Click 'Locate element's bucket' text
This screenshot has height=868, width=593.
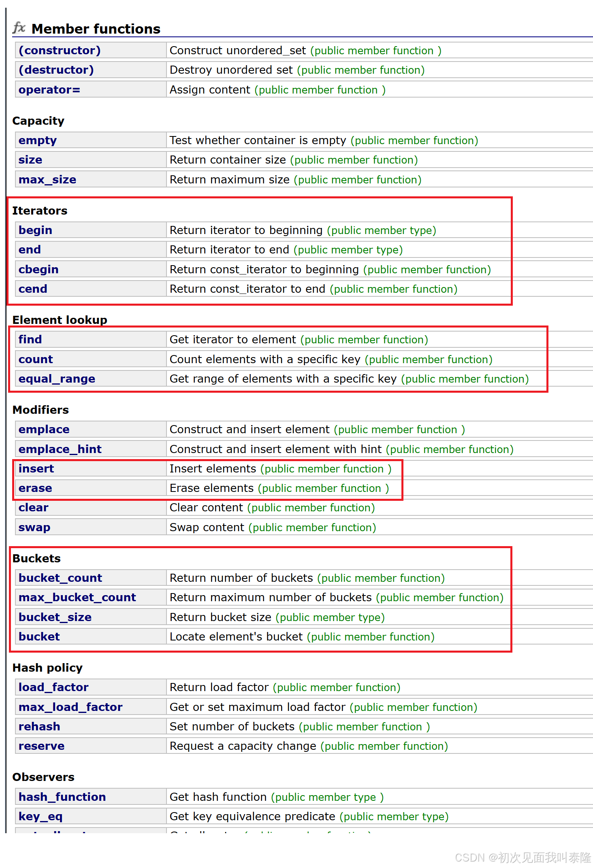pyautogui.click(x=236, y=636)
